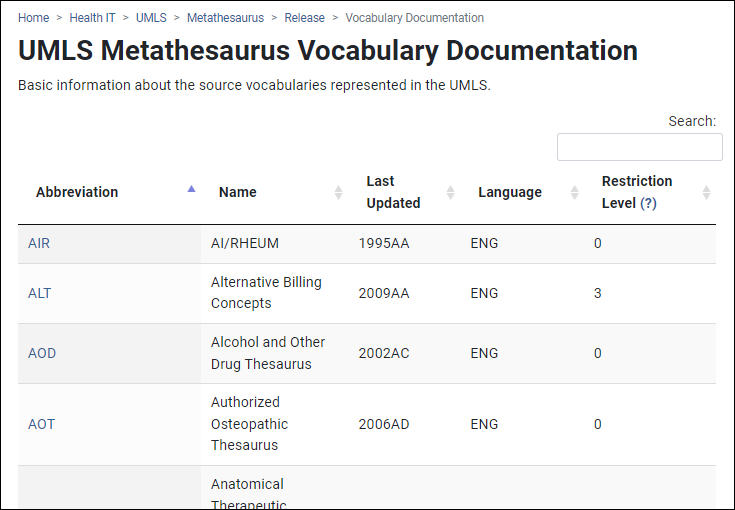Click the 2009AA last updated value

click(x=384, y=293)
